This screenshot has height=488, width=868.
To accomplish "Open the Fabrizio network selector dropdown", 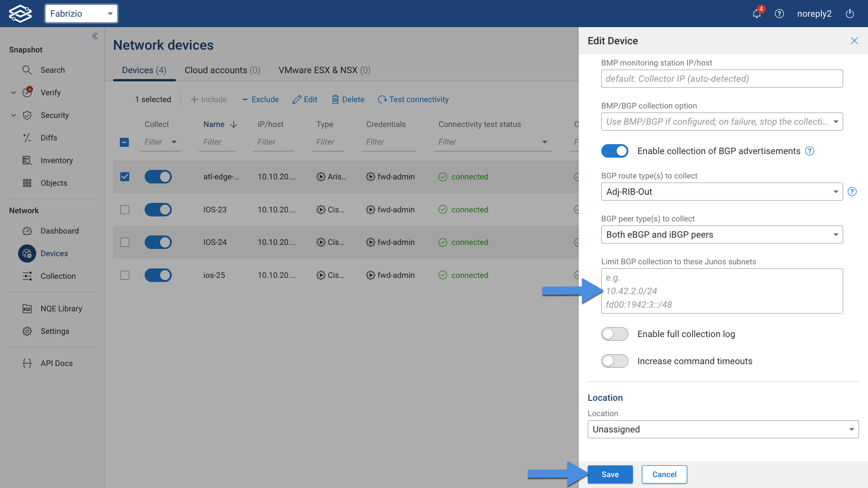I will coord(81,14).
